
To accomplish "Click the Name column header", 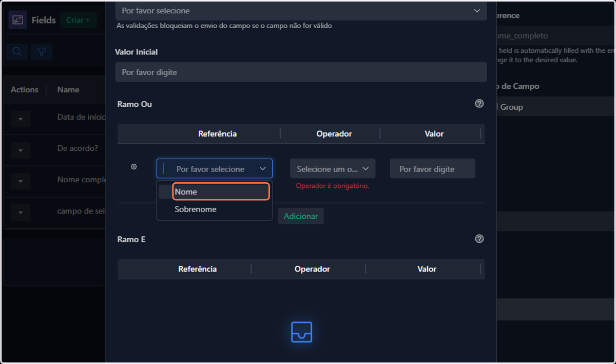I will [x=68, y=89].
